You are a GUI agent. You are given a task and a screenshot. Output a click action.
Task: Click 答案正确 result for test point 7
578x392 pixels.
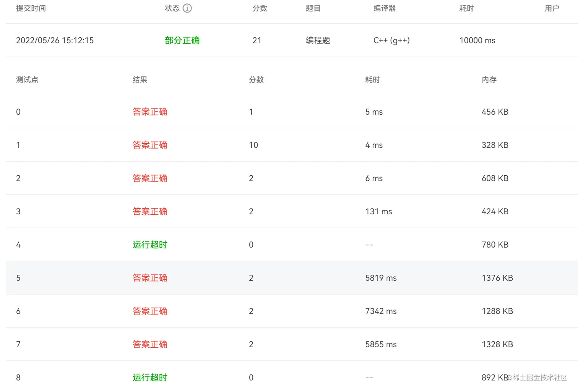point(150,344)
